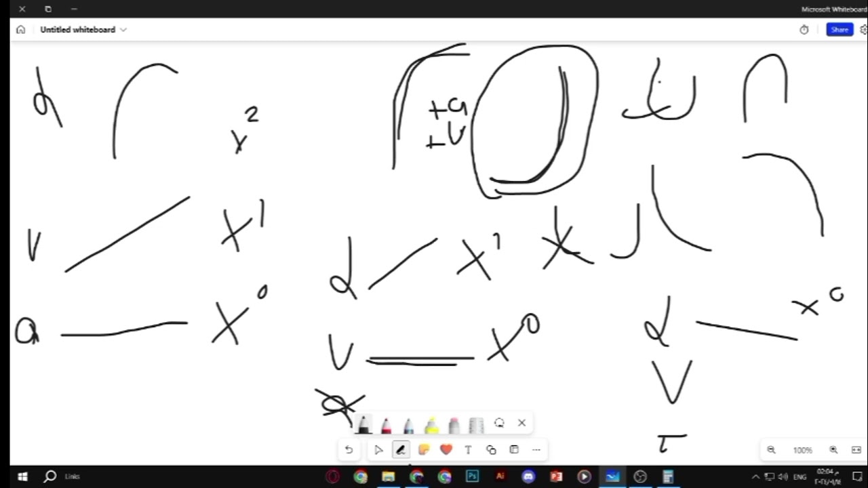The height and width of the screenshot is (488, 868).
Task: Open the timer tool
Action: click(804, 30)
